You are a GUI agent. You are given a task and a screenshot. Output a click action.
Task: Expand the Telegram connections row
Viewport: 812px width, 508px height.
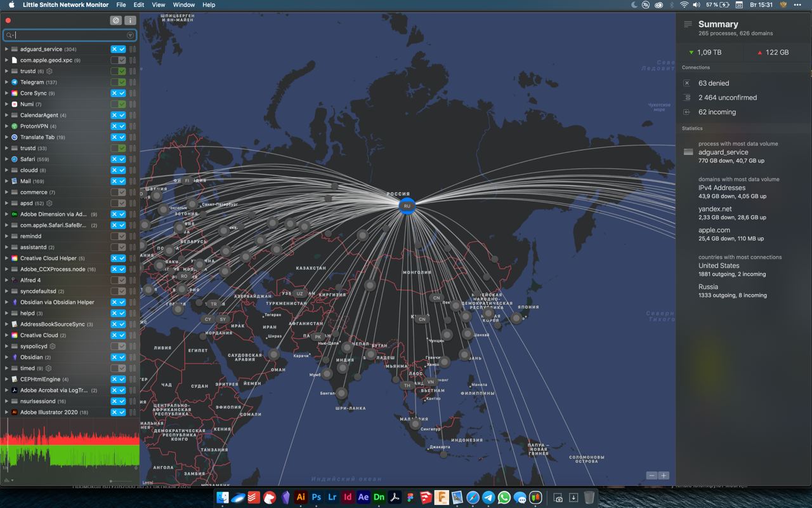tap(6, 82)
